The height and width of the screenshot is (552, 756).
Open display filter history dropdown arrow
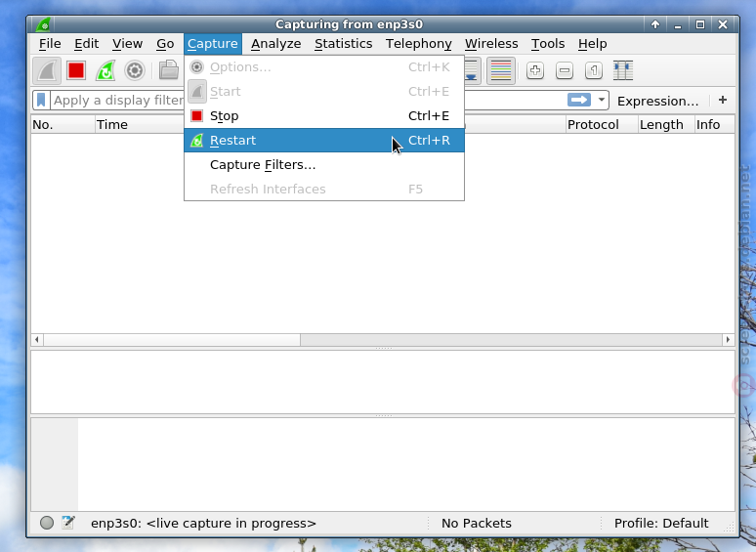602,101
